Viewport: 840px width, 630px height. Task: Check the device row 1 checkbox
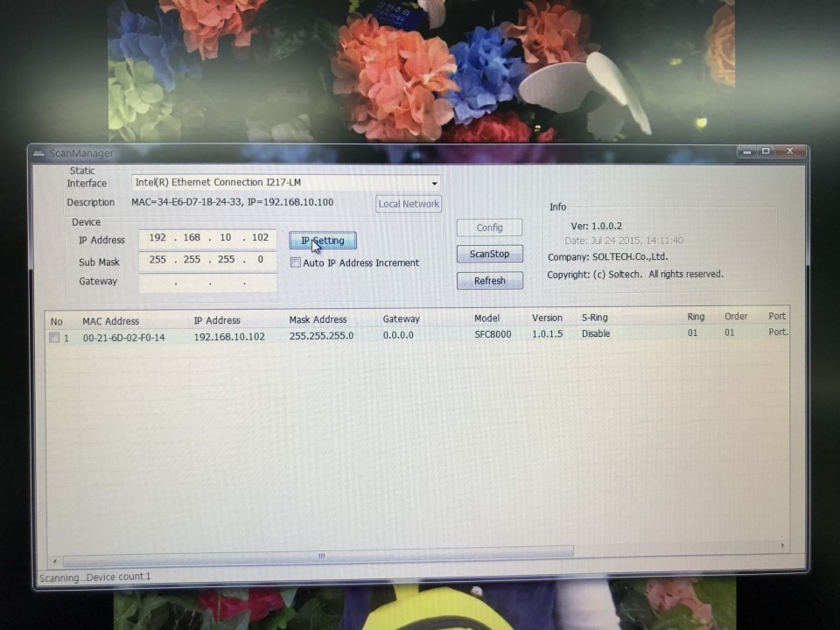pos(55,336)
